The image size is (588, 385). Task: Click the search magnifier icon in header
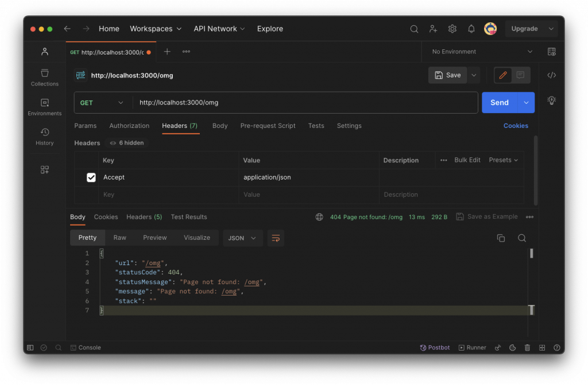(x=414, y=29)
